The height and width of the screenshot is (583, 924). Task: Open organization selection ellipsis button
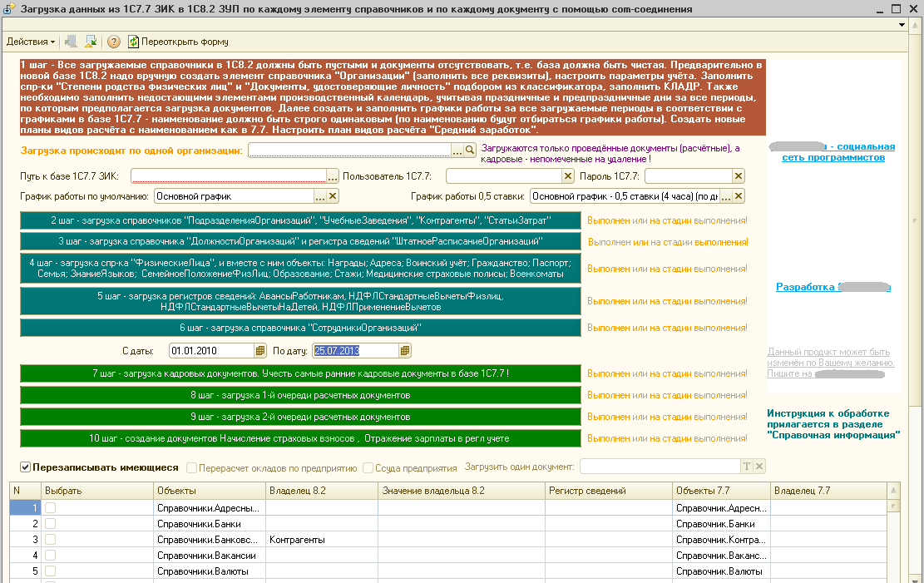point(457,151)
